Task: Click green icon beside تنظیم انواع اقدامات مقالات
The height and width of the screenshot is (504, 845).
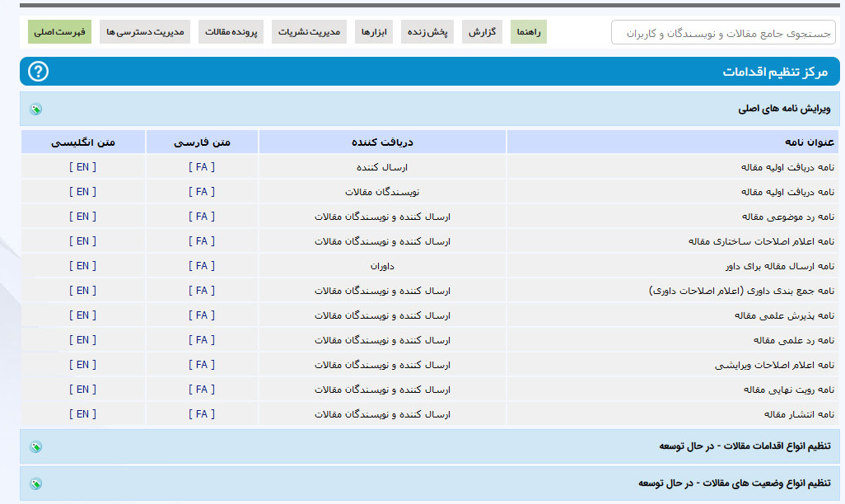Action: (x=35, y=446)
